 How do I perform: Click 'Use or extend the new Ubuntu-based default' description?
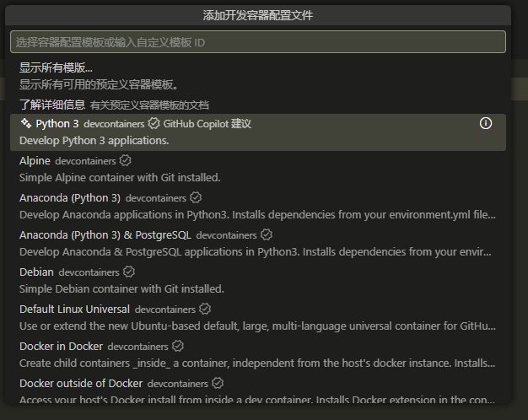(257, 326)
